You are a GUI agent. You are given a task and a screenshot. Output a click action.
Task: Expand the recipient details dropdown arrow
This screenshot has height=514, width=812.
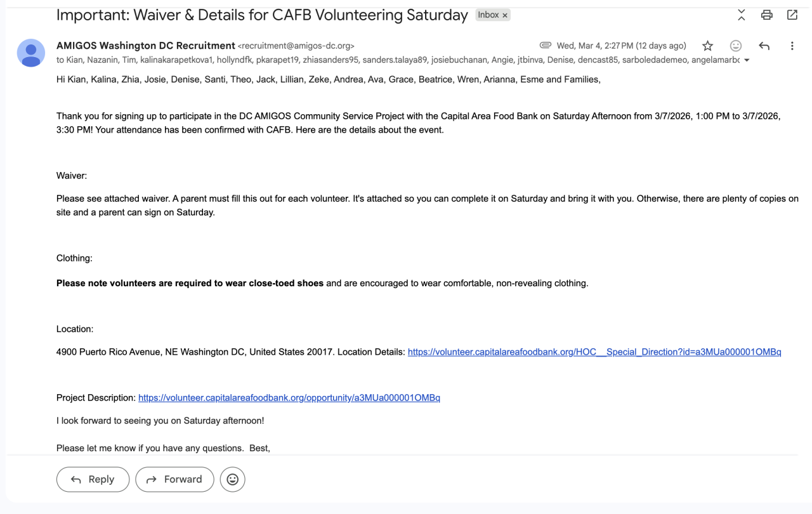[x=747, y=60]
